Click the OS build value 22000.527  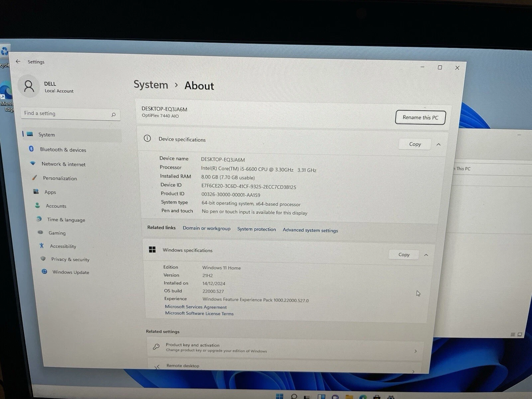click(x=213, y=291)
